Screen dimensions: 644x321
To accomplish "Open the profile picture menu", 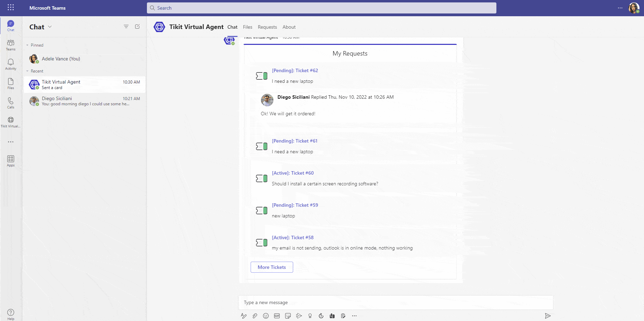I will (634, 8).
